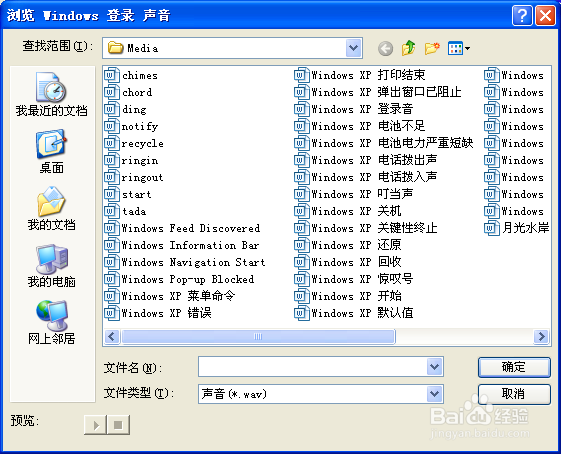This screenshot has height=454, width=561.
Task: Stop the sound preview
Action: [x=118, y=425]
